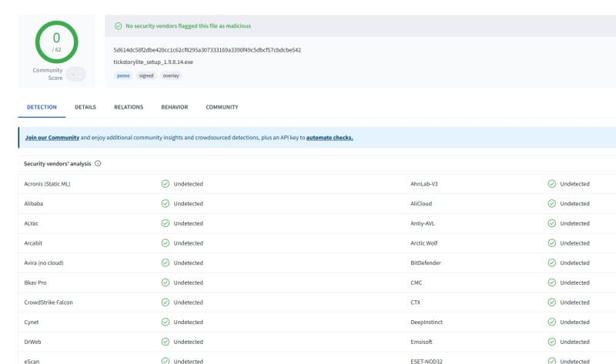Click the check icon in Alibaba row
Screen dimensions: 616x364
click(x=166, y=203)
